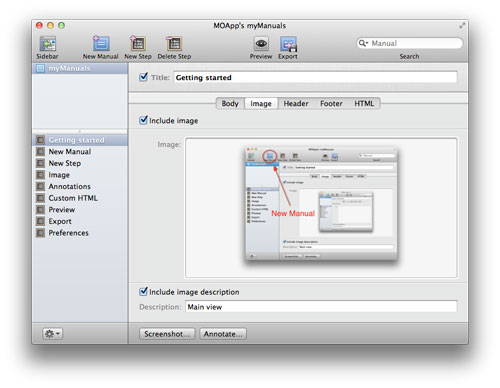This screenshot has width=500, height=388.
Task: Select the Getting started step
Action: pos(80,140)
